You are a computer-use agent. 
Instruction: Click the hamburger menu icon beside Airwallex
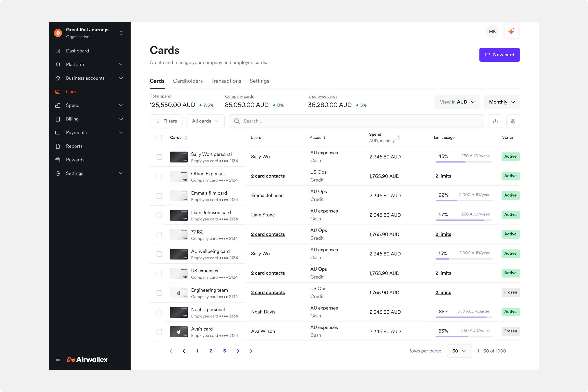(58, 359)
